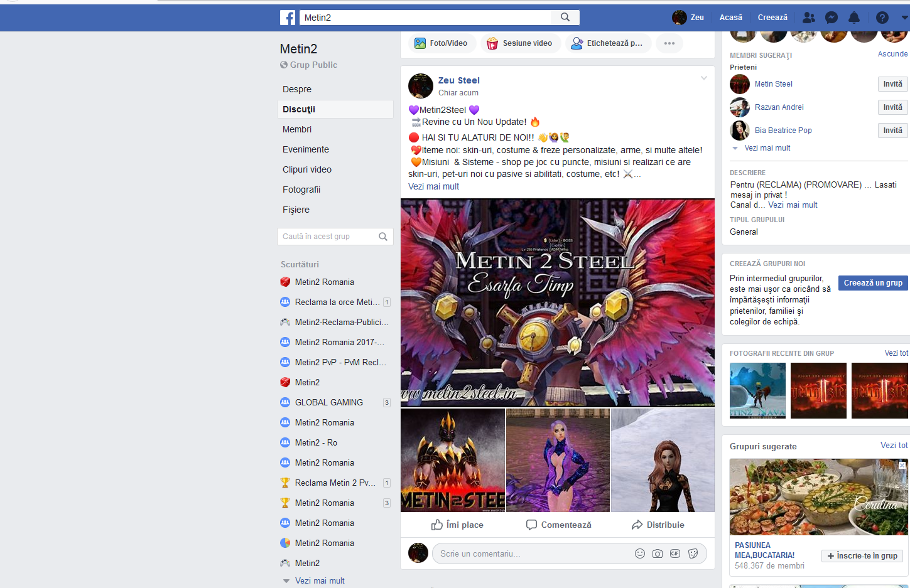Invite Razvan Andrei to the group
Image resolution: width=910 pixels, height=588 pixels.
tap(892, 107)
